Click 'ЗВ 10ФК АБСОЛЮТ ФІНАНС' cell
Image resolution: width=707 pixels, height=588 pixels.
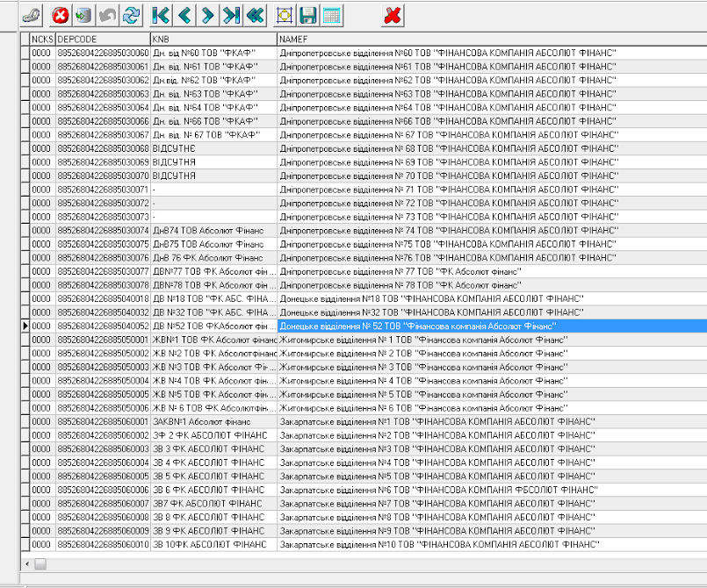pos(213,544)
